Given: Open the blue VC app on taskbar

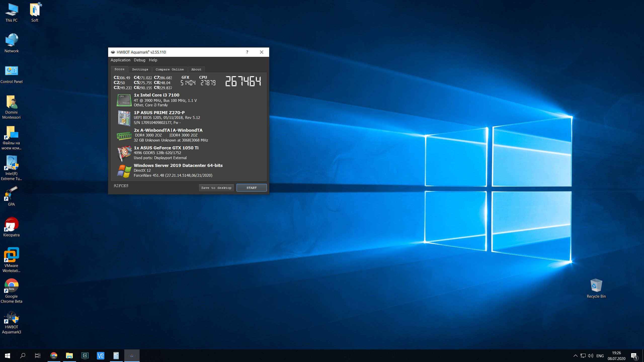Looking at the screenshot, I should [101, 355].
